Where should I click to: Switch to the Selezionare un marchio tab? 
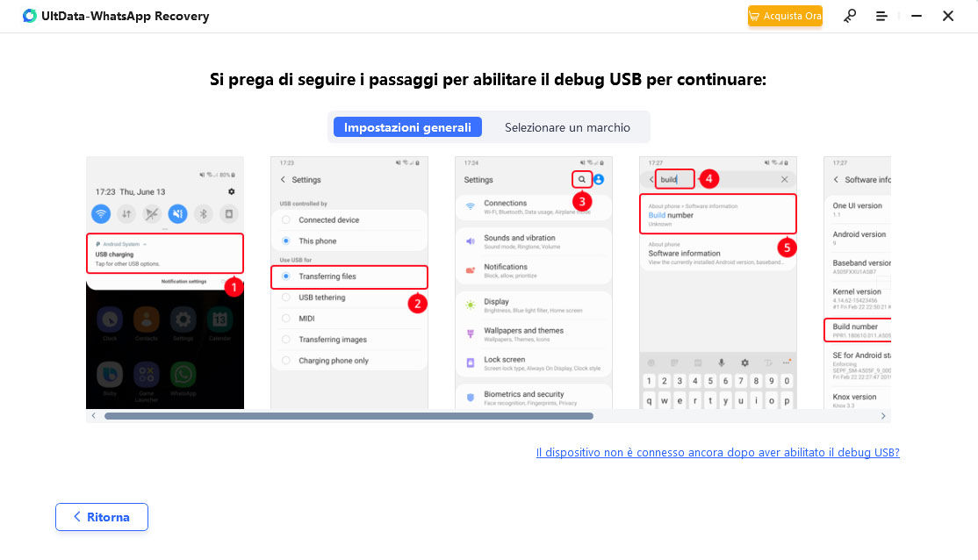(x=567, y=127)
